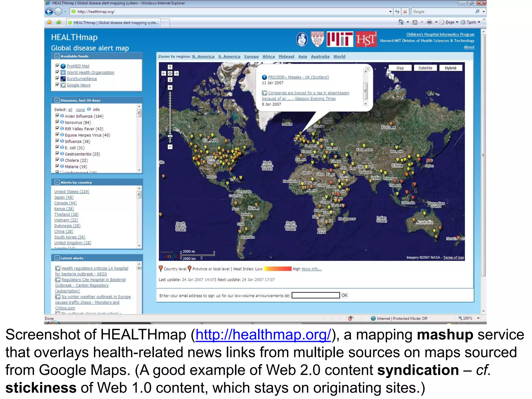Toggle the EuroSurveillance feed checkbox
Screen dimensions: 532x399
pyautogui.click(x=57, y=78)
